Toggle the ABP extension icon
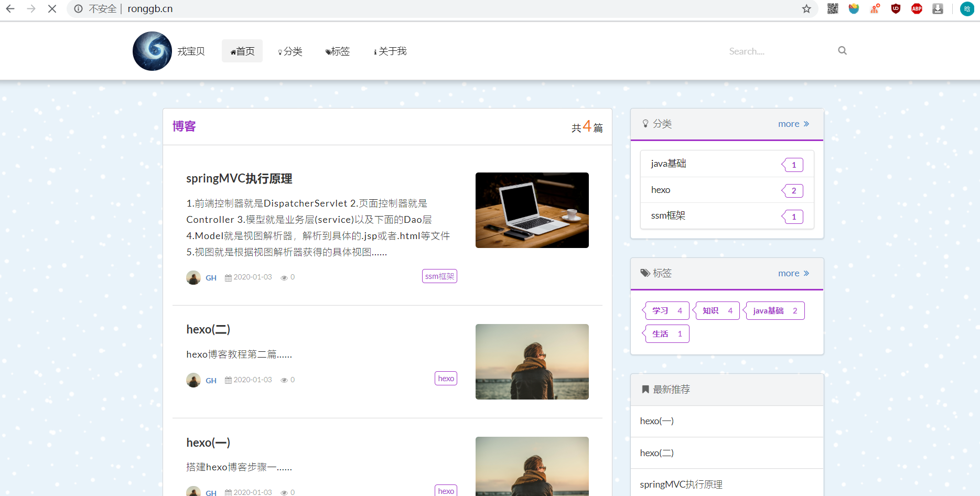980x496 pixels. click(x=917, y=8)
